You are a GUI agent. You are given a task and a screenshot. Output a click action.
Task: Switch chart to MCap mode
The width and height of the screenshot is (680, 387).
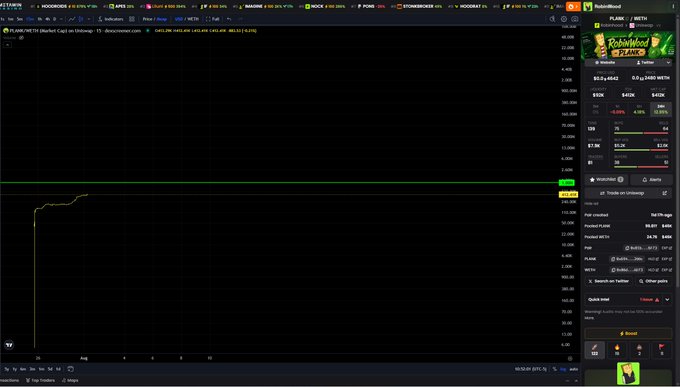point(162,19)
